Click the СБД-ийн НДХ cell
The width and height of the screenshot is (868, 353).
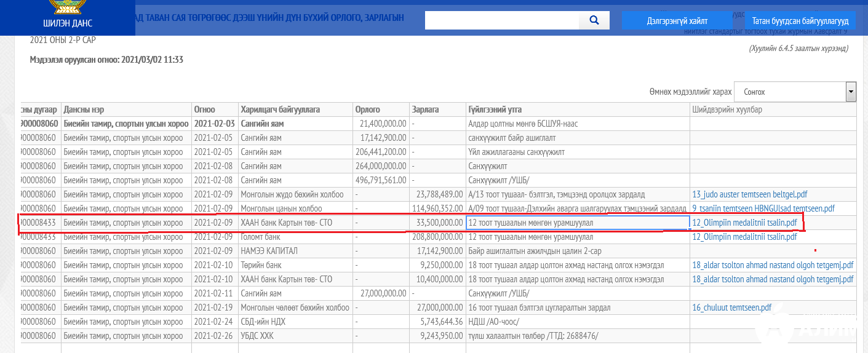point(295,322)
